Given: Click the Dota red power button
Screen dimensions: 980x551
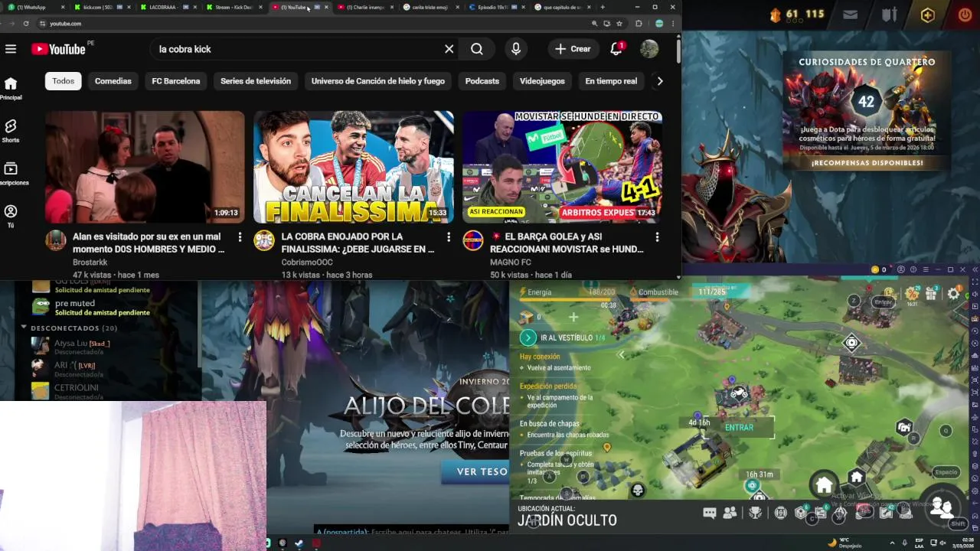Looking at the screenshot, I should (x=965, y=15).
